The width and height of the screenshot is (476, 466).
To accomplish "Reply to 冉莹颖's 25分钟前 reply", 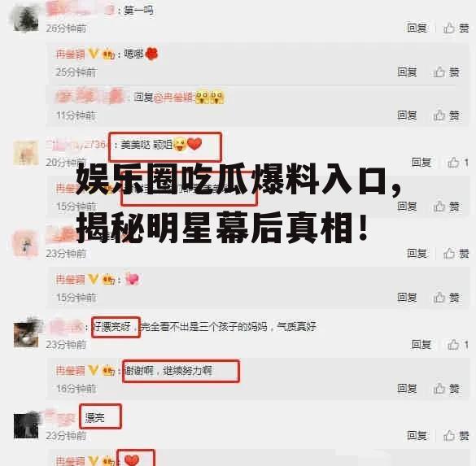I will pyautogui.click(x=407, y=72).
